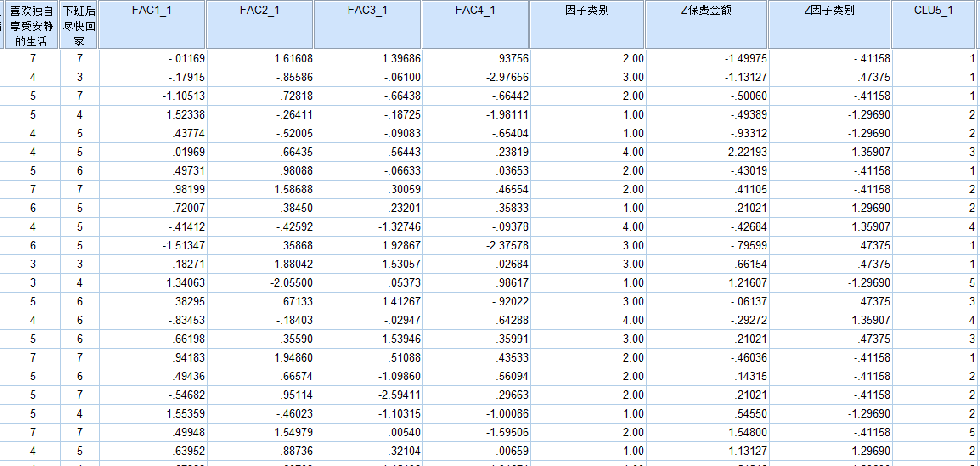Click cell value 1.39686 in FAC3_1
This screenshot has height=466, width=980.
click(x=369, y=59)
